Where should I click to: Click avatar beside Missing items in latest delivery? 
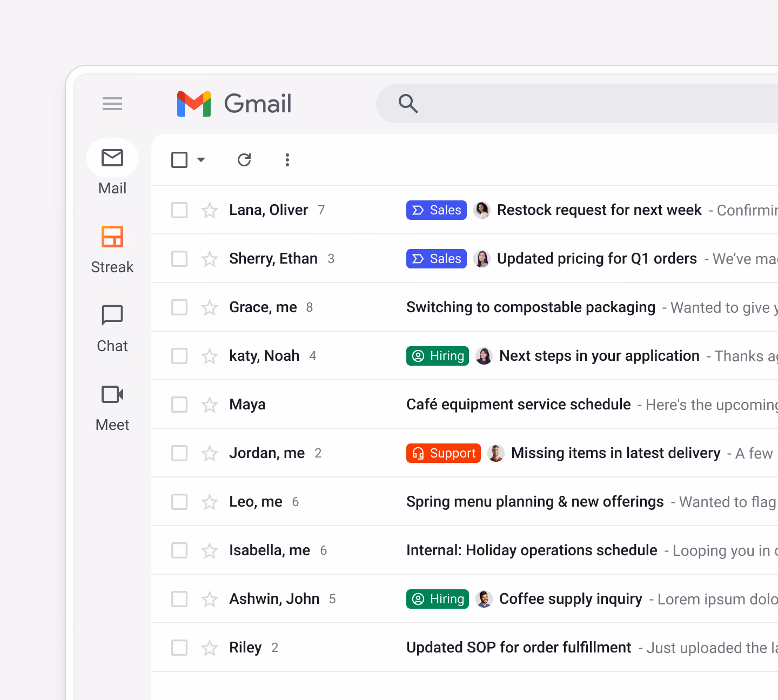(496, 453)
